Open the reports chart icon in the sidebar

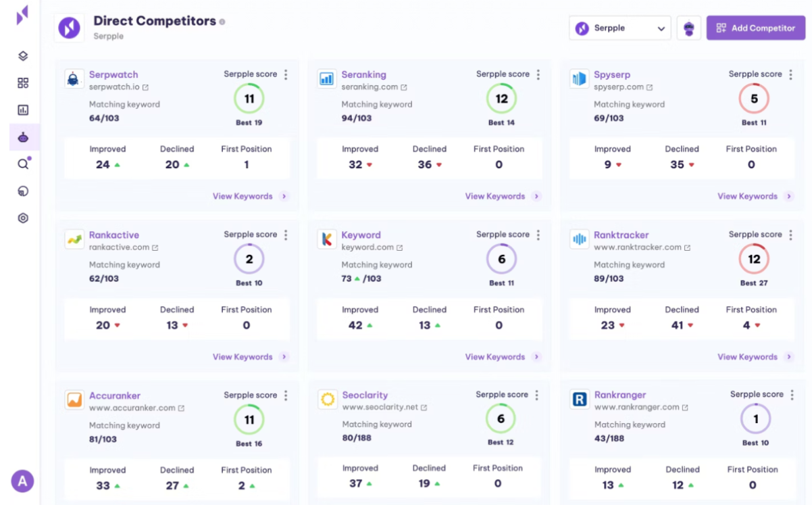click(x=23, y=110)
